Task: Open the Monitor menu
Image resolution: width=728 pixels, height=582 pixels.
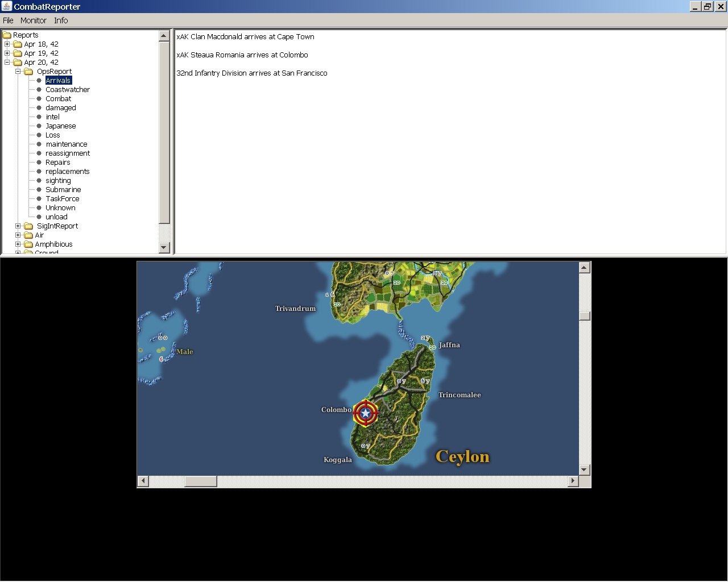Action: (x=34, y=20)
